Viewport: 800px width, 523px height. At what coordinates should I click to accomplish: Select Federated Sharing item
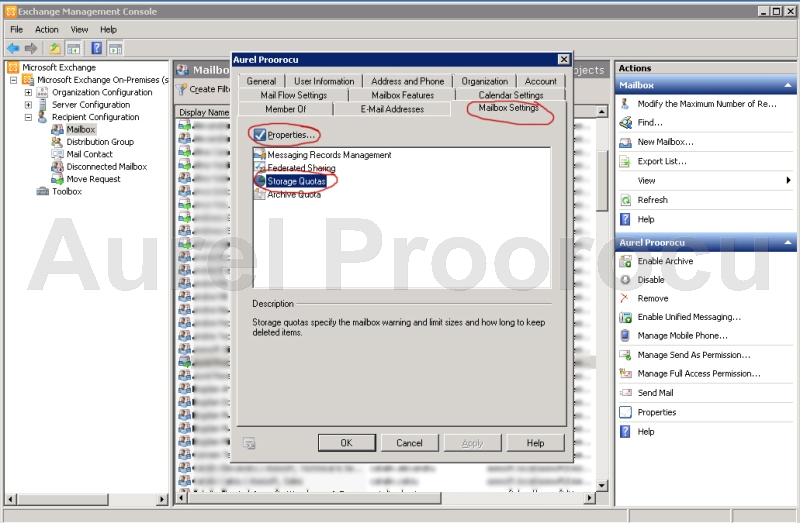(301, 168)
